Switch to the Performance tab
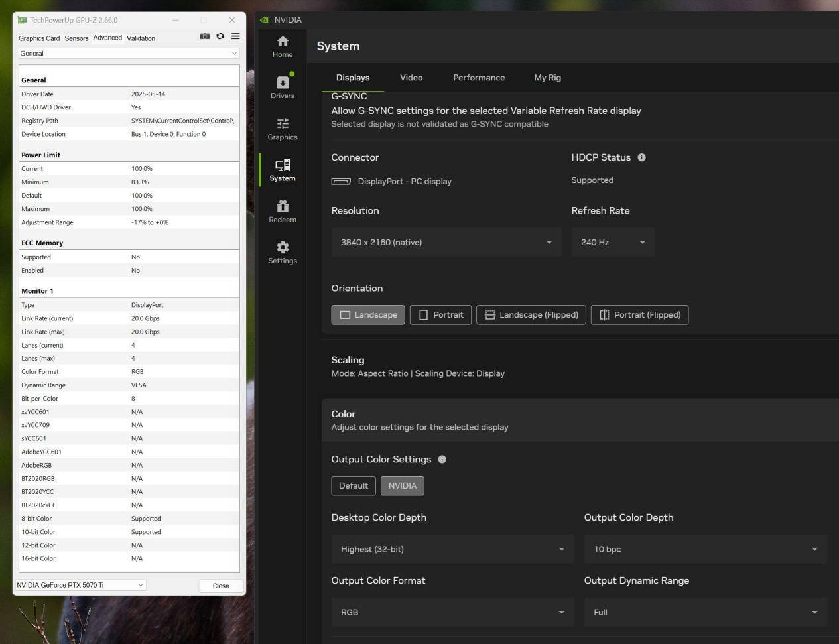Screen dimensions: 839x644 click(479, 78)
